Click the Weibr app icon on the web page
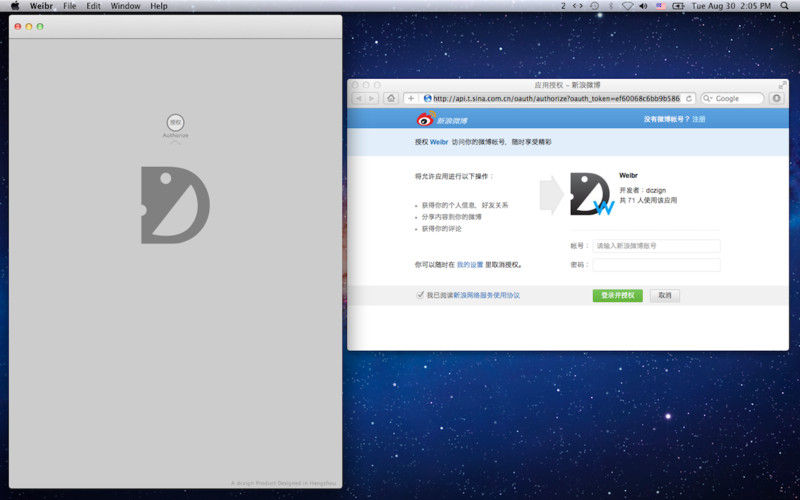Screen dimensions: 800x500 [x=592, y=194]
